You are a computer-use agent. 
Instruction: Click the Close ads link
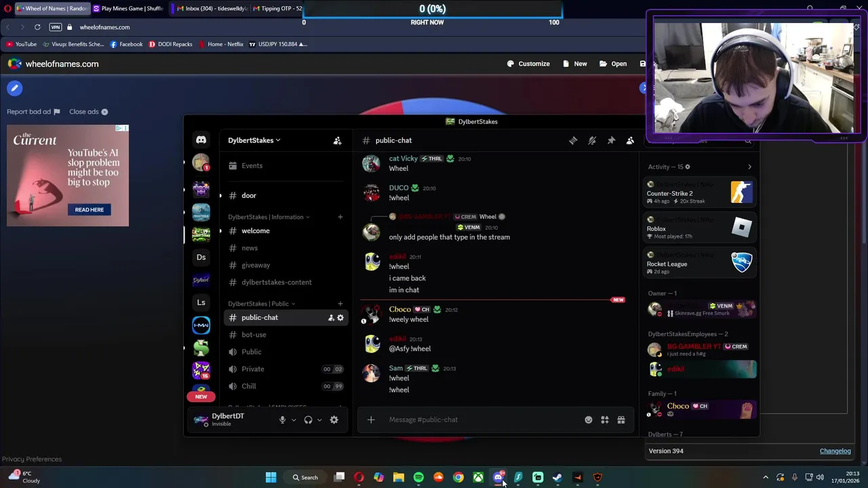coord(88,112)
